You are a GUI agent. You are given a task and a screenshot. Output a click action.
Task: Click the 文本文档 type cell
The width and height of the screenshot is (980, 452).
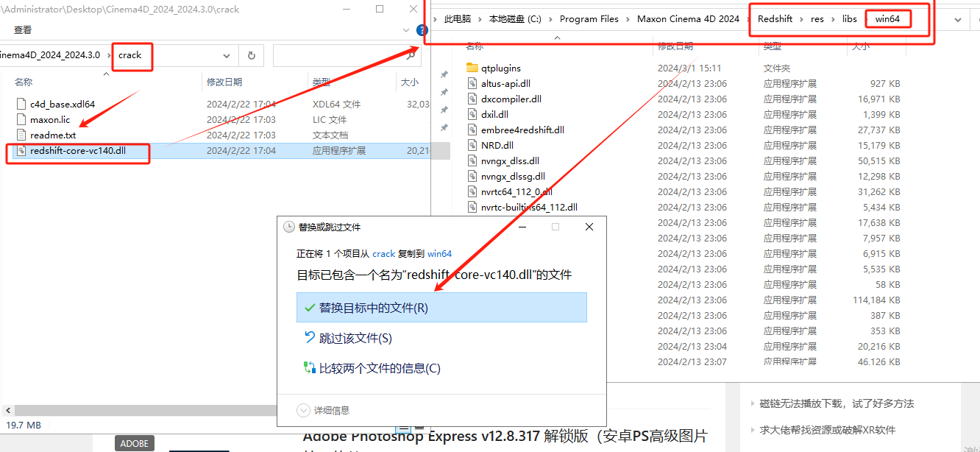pos(330,135)
